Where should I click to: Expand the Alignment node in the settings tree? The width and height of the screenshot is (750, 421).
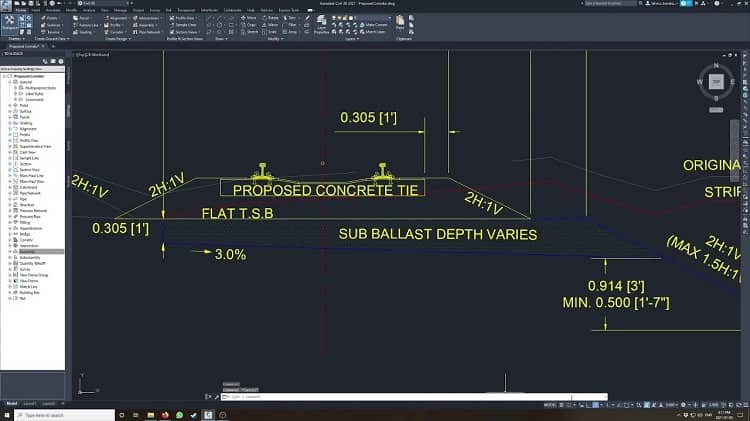(10, 129)
